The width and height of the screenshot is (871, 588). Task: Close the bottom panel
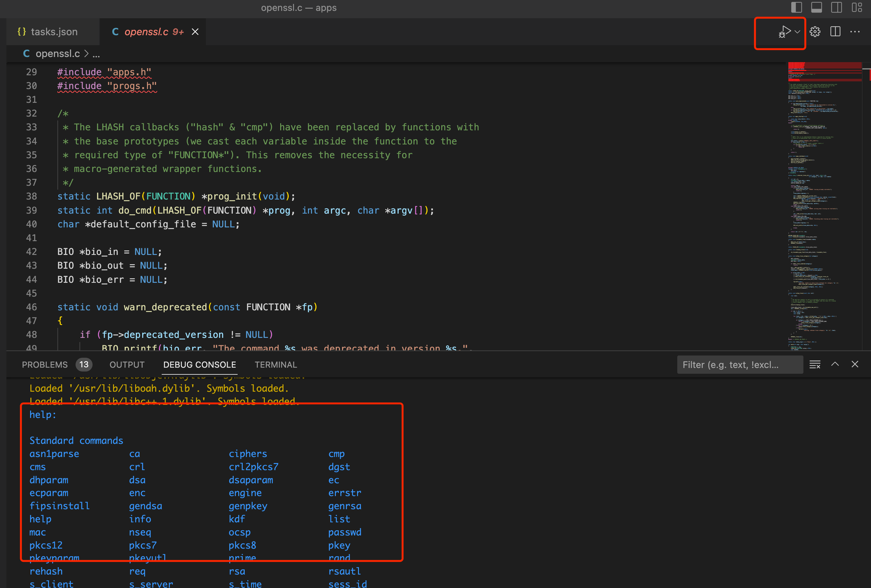(x=855, y=364)
